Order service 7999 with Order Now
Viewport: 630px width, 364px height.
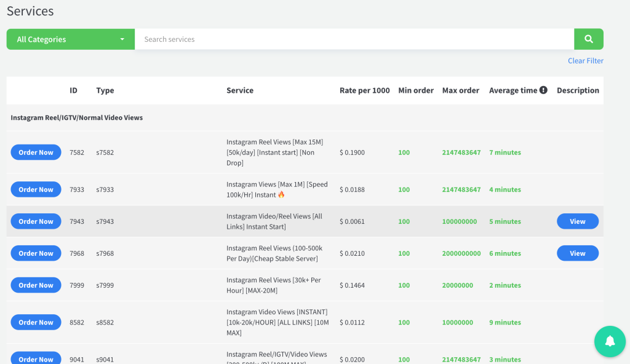pyautogui.click(x=36, y=285)
